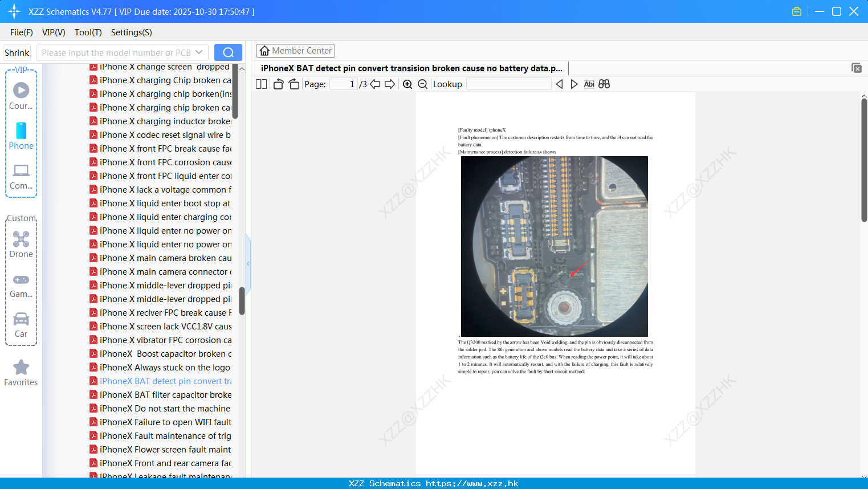Collapse the left panel splitter handle
Screen dimensions: 868x489
pyautogui.click(x=248, y=263)
